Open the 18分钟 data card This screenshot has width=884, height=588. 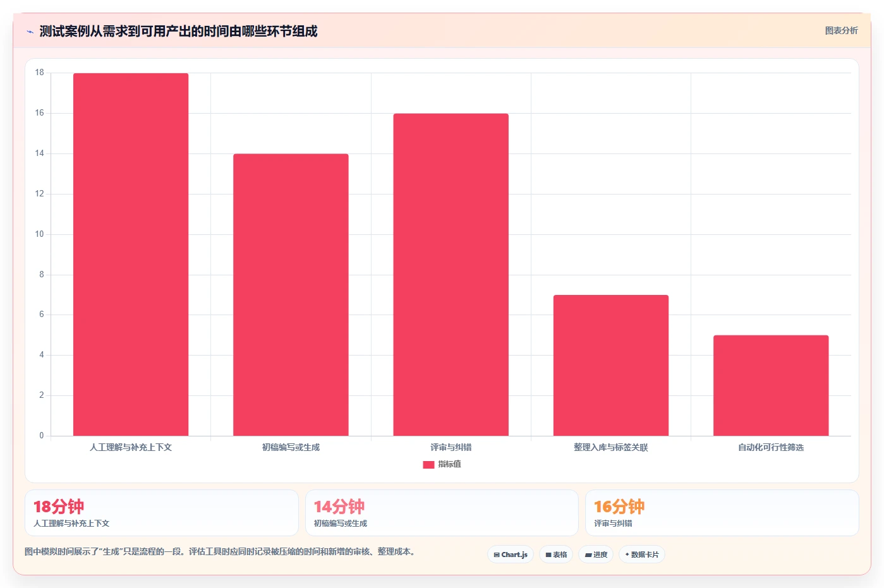point(162,513)
